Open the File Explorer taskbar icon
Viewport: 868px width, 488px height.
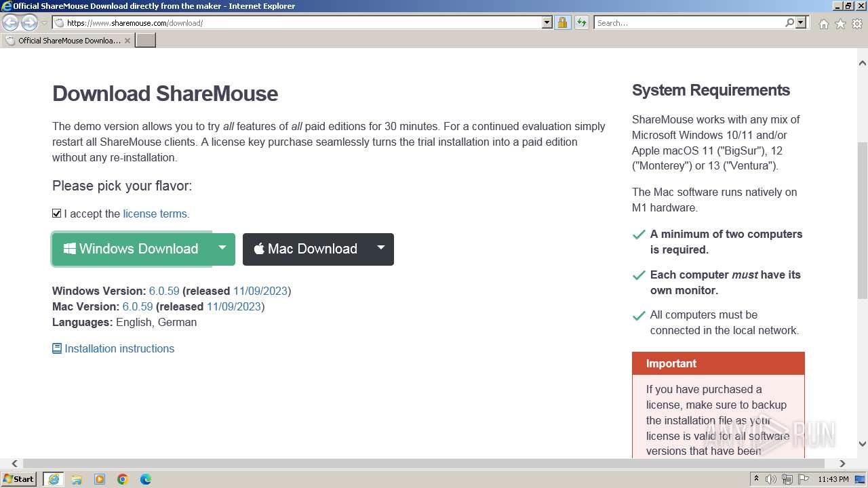77,479
